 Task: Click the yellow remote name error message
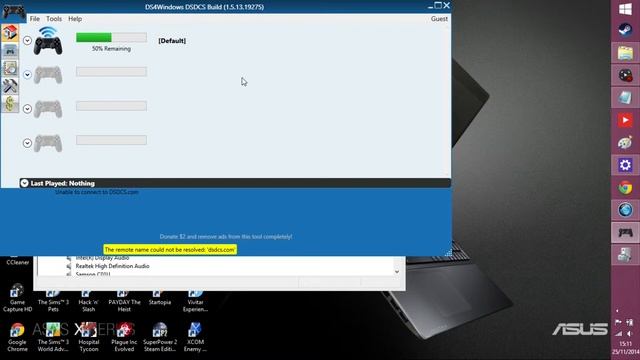pyautogui.click(x=170, y=249)
